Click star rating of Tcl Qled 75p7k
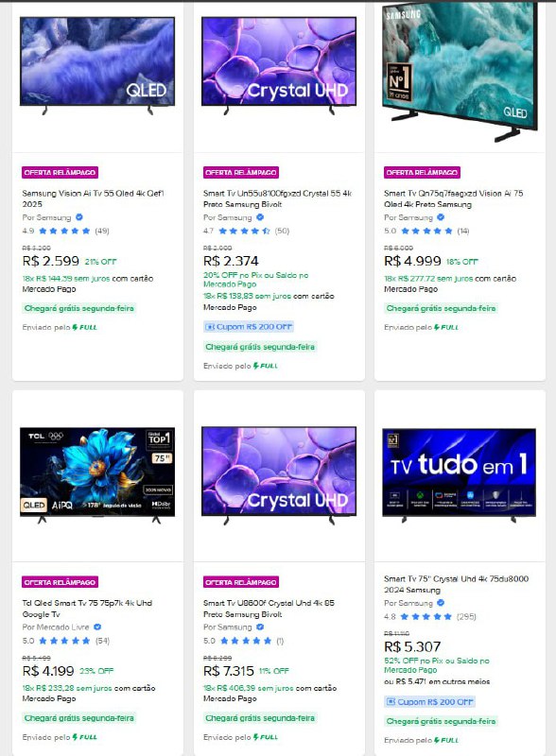556x756 pixels. pos(64,641)
